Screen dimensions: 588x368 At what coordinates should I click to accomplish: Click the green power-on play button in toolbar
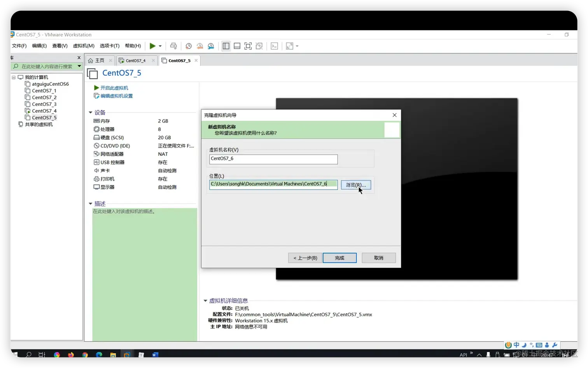click(152, 46)
